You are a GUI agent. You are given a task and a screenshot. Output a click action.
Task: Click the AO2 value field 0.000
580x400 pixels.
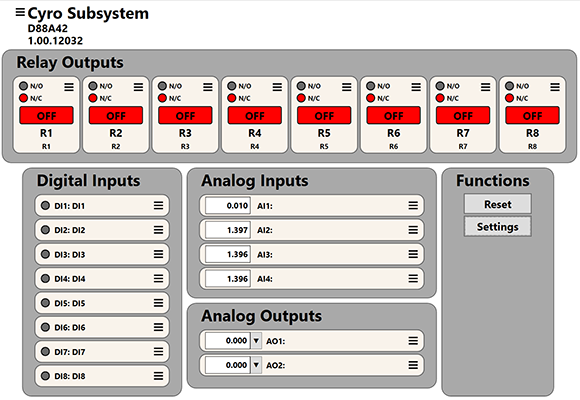tap(228, 365)
